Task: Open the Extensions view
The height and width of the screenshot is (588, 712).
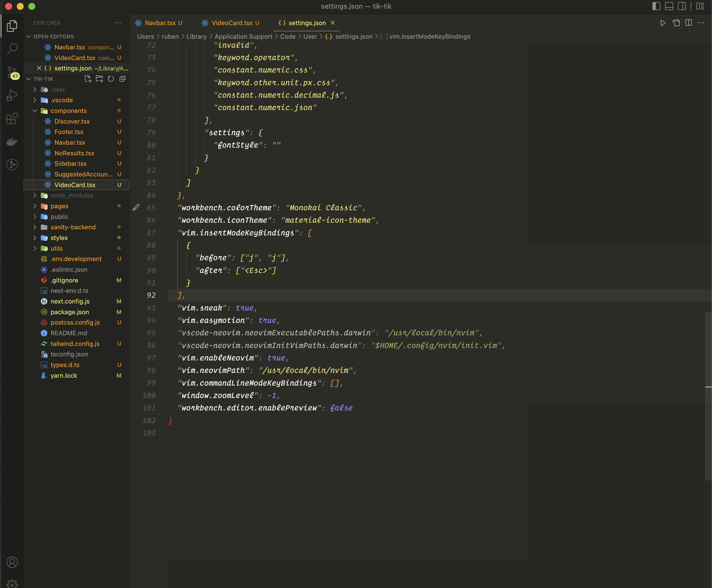Action: point(12,118)
